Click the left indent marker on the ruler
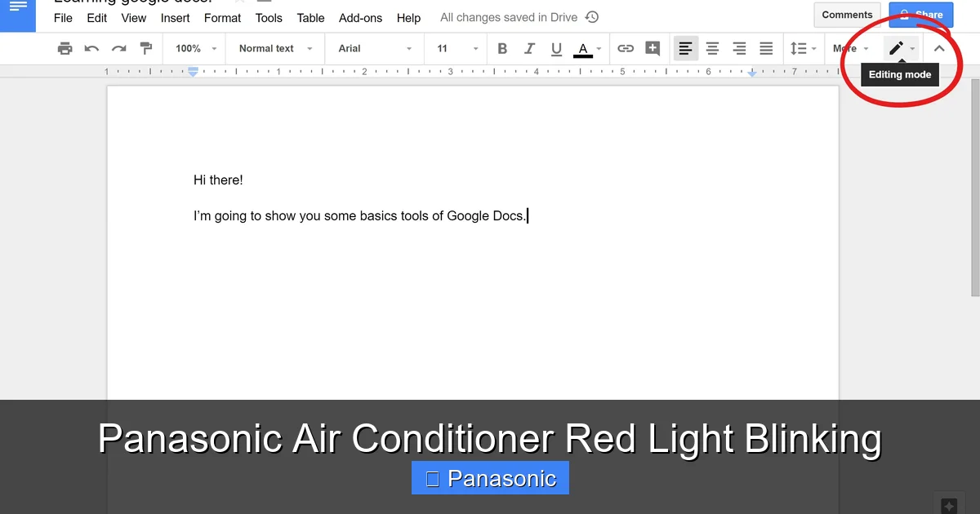This screenshot has height=514, width=980. click(x=194, y=72)
